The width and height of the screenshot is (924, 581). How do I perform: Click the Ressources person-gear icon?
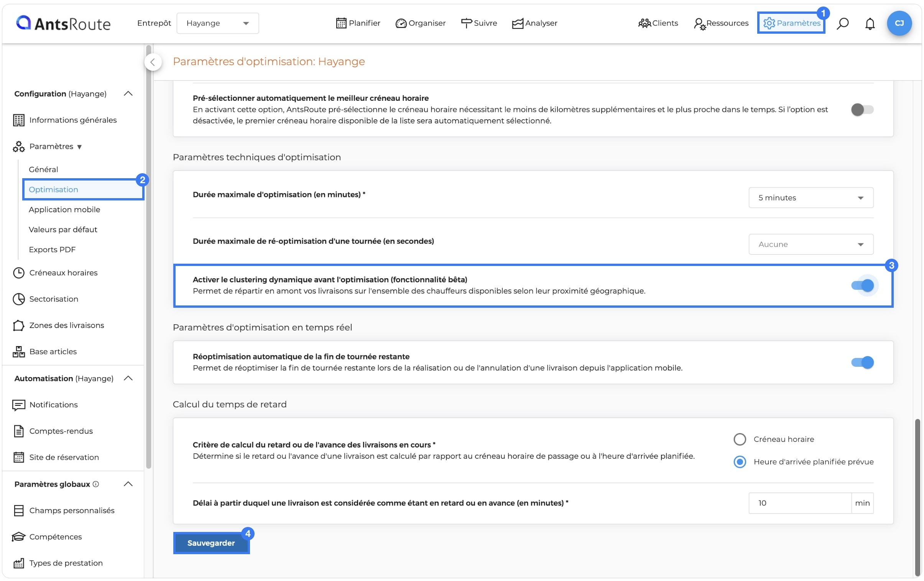coord(700,24)
